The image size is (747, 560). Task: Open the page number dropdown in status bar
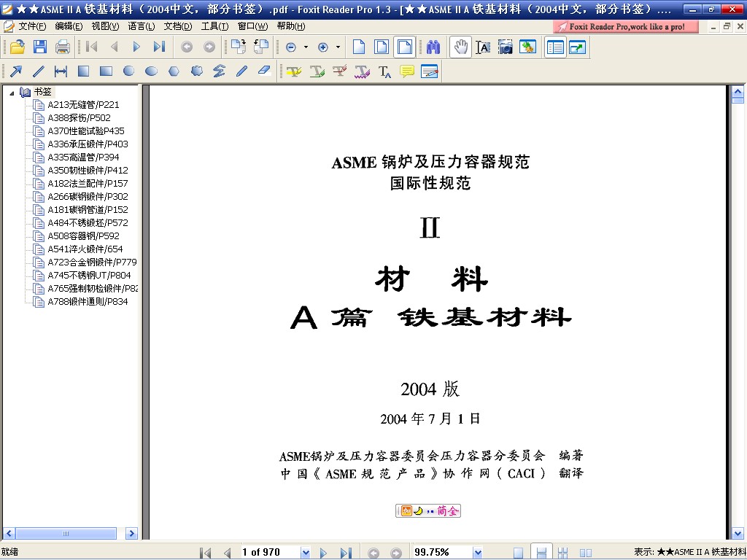[306, 553]
